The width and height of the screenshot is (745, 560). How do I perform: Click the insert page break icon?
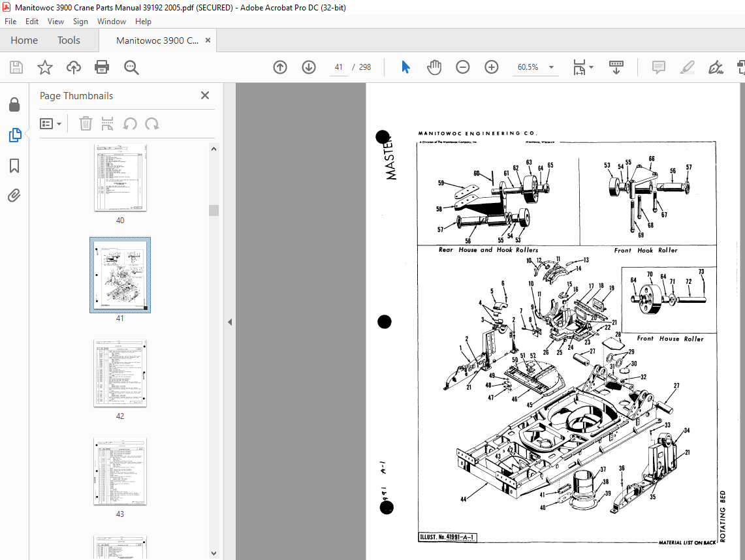107,123
